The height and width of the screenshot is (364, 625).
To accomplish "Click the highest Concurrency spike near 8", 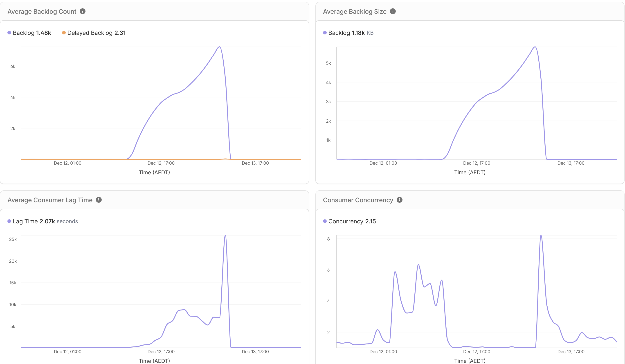I will pos(541,236).
